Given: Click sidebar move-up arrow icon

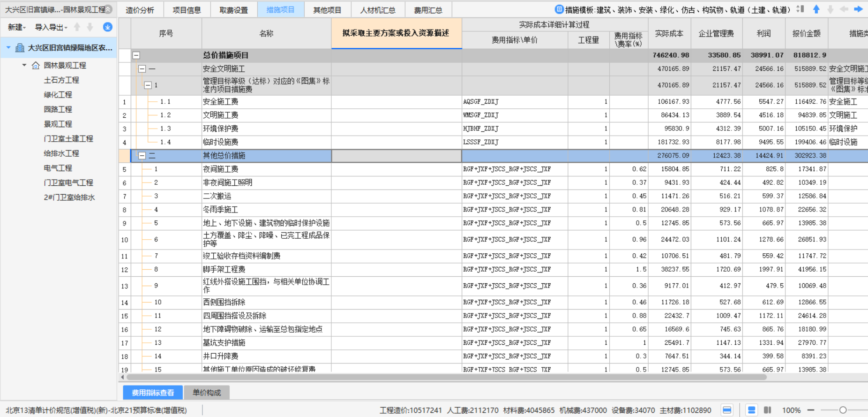Looking at the screenshot, I should click(x=77, y=27).
